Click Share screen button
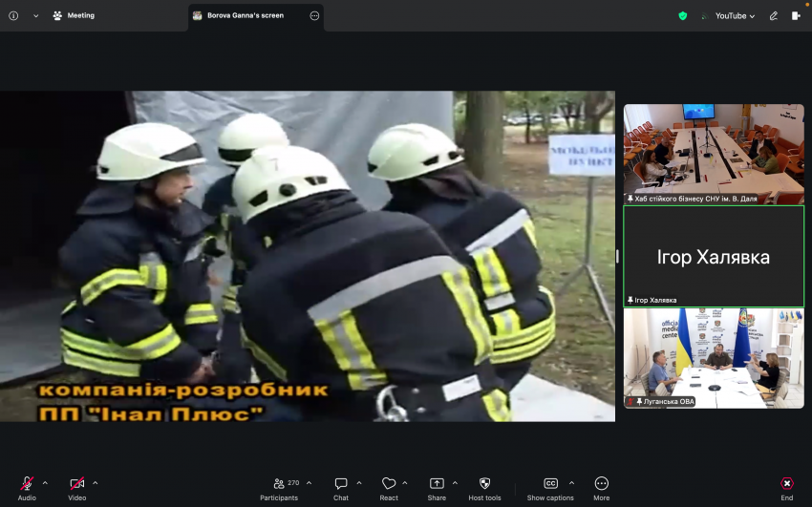The height and width of the screenshot is (507, 812). click(437, 488)
